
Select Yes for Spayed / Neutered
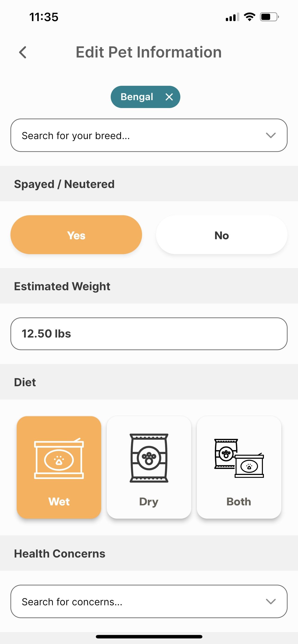point(76,235)
